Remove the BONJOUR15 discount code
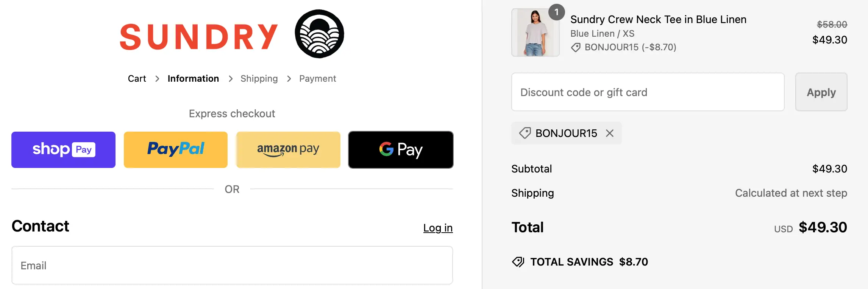868x289 pixels. 610,133
